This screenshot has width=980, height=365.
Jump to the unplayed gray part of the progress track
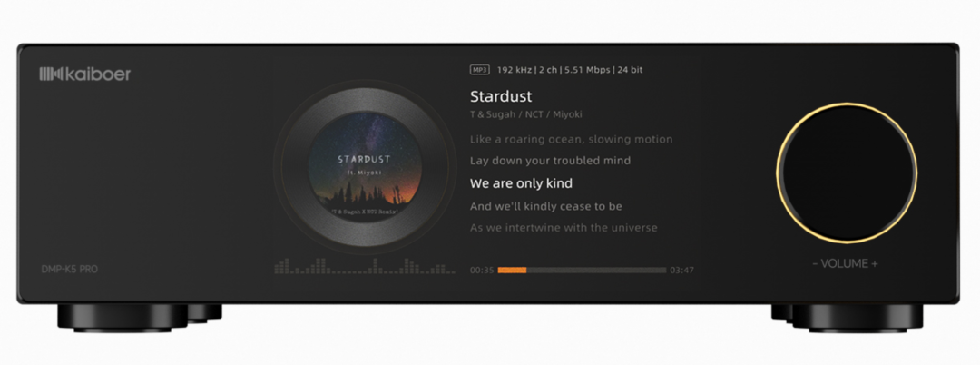597,270
